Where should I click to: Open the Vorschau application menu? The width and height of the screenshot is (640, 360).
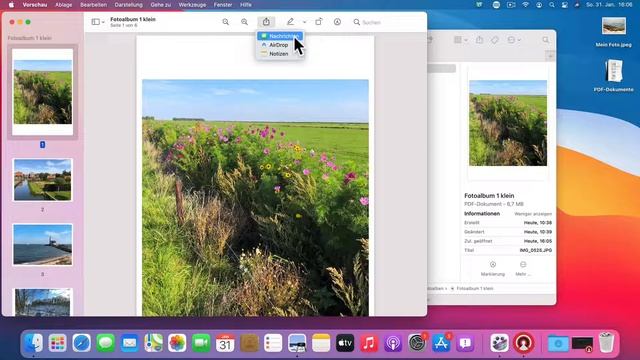click(35, 5)
